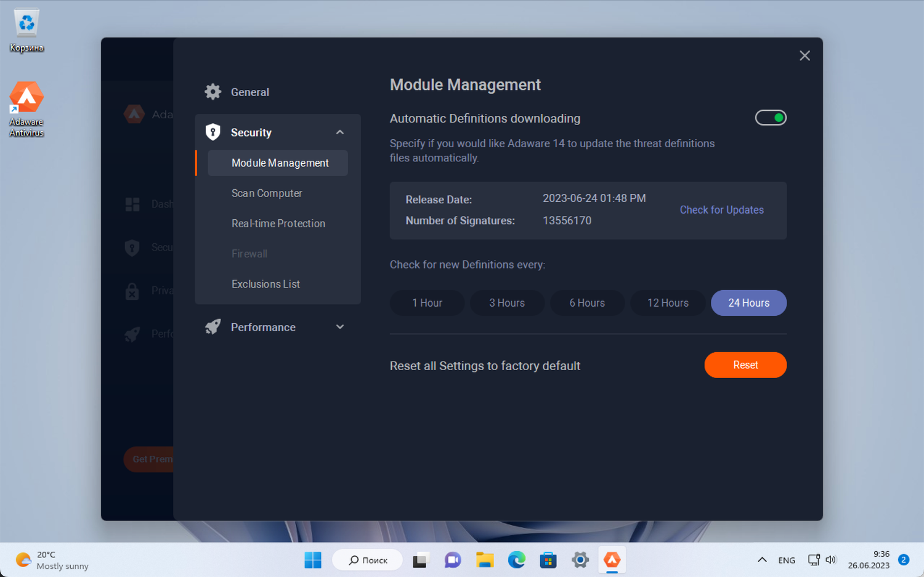Open Windows Settings from taskbar
The height and width of the screenshot is (577, 924).
coord(580,560)
